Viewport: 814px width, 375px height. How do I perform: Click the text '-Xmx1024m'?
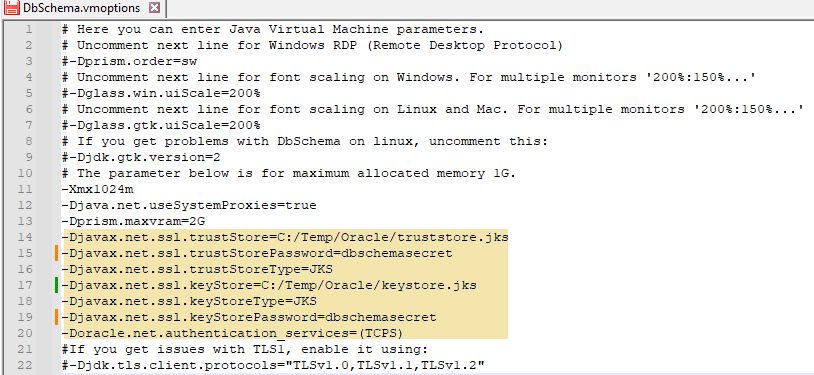point(97,190)
